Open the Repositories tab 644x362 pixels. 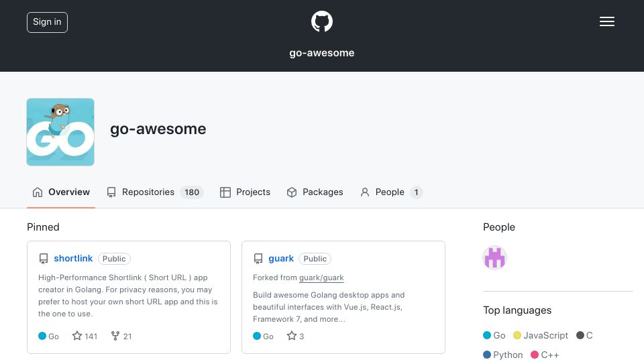tap(155, 192)
